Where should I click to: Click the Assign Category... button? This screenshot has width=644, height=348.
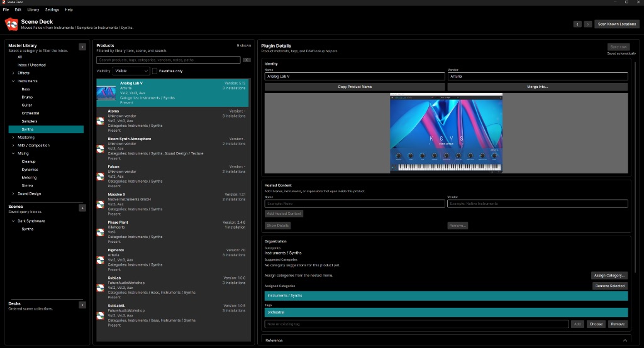(609, 275)
